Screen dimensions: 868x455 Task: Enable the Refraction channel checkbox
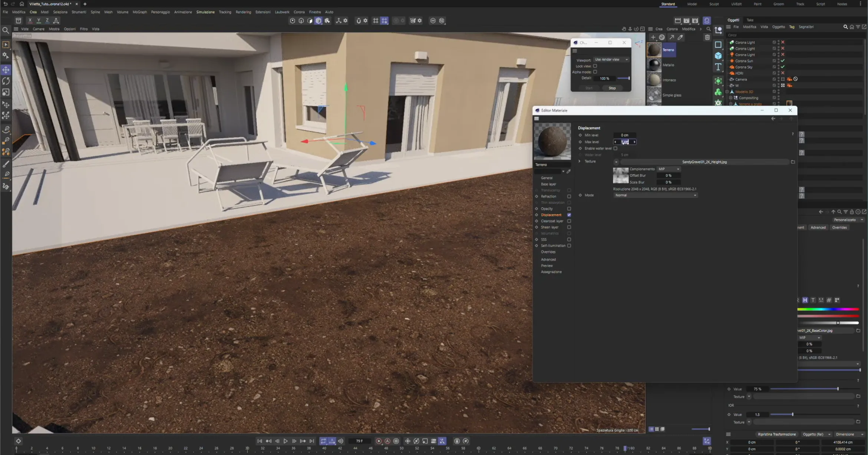(x=569, y=196)
